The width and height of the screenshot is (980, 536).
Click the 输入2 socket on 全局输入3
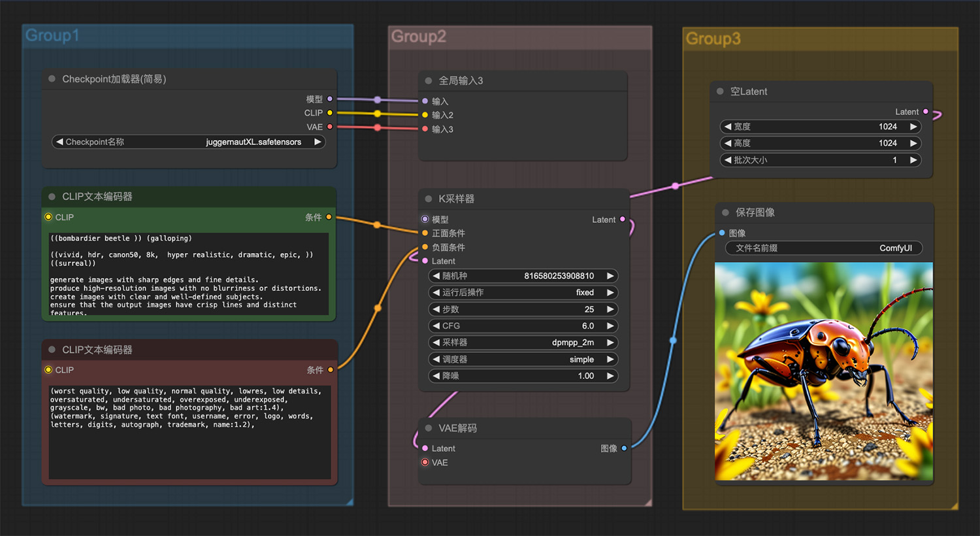click(x=425, y=115)
